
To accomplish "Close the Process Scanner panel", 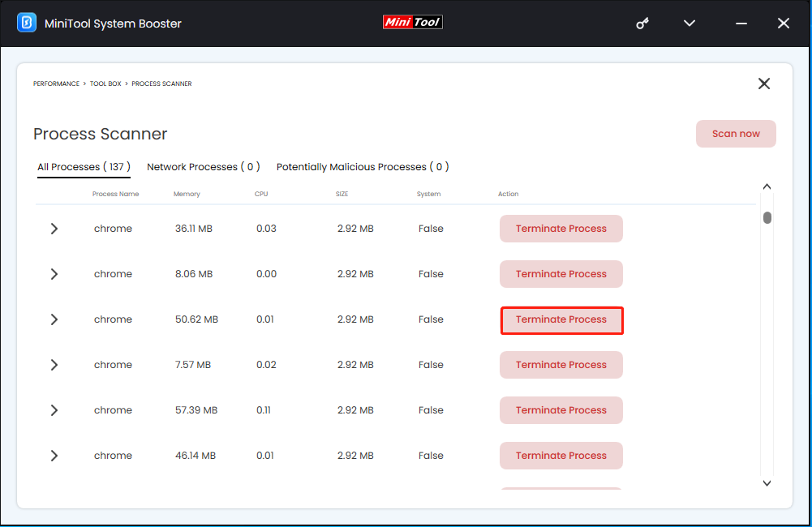I will (x=764, y=84).
